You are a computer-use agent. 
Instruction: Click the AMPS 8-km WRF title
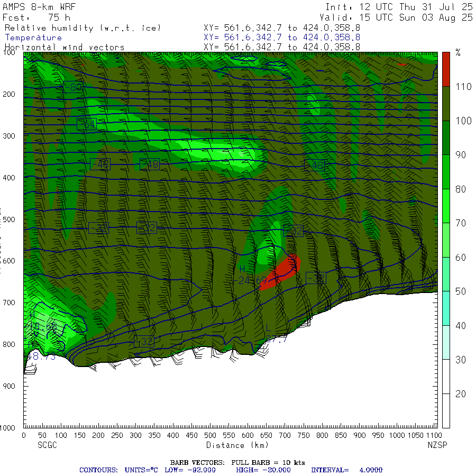[x=39, y=7]
